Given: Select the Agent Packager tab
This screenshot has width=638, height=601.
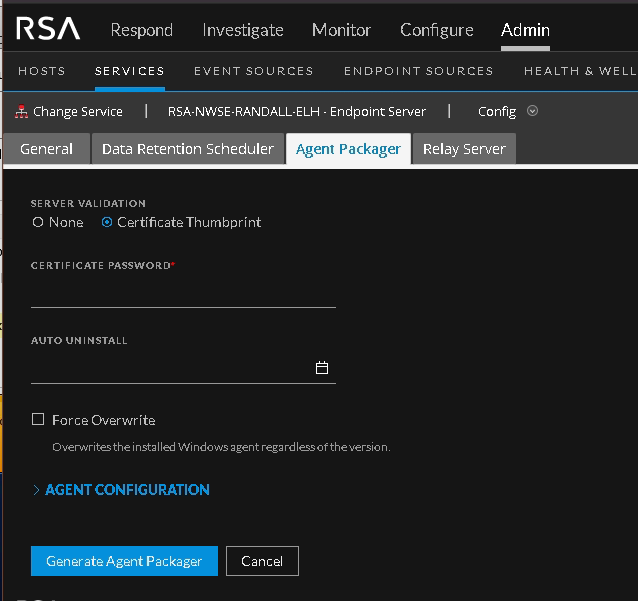Looking at the screenshot, I should 348,149.
